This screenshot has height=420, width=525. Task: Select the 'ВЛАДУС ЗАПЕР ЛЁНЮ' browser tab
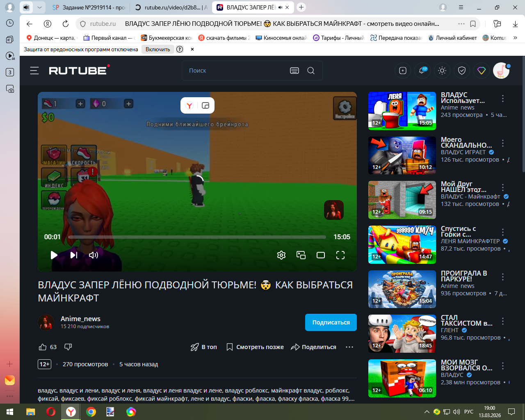coord(253,7)
